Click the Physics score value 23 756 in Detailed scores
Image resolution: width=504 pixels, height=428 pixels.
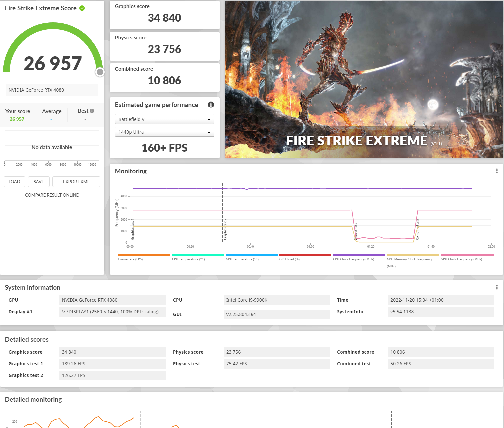point(276,352)
